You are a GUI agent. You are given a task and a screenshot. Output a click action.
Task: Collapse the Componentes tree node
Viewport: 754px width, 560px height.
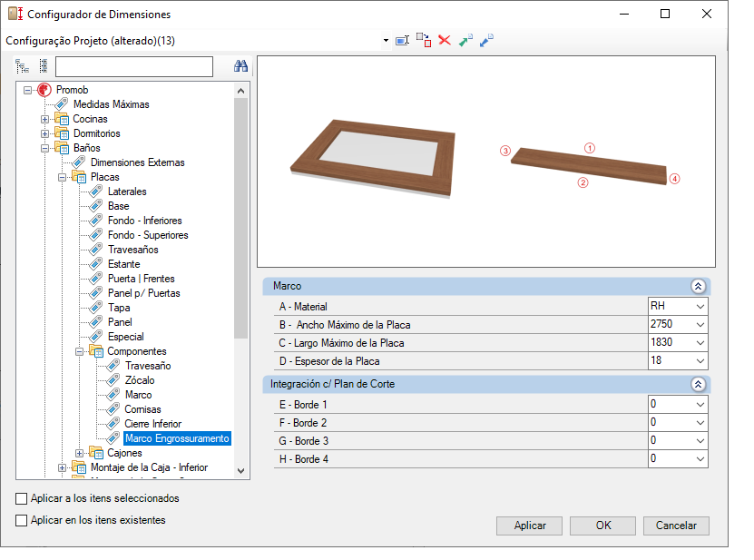pyautogui.click(x=79, y=351)
